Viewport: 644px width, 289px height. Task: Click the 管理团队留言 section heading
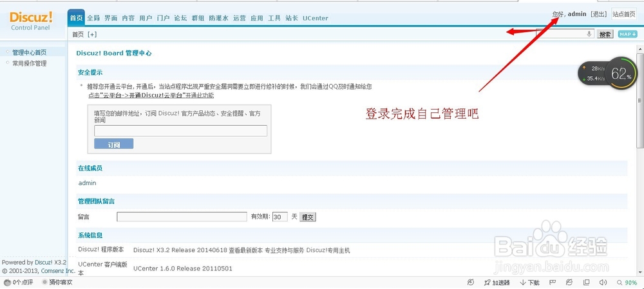[x=97, y=201]
